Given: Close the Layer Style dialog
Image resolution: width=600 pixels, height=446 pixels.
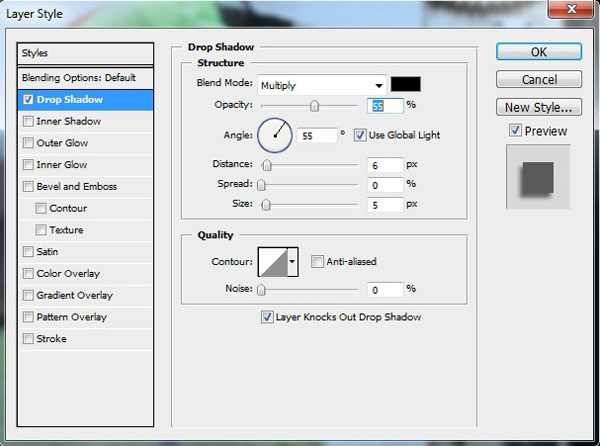Looking at the screenshot, I should (x=571, y=8).
